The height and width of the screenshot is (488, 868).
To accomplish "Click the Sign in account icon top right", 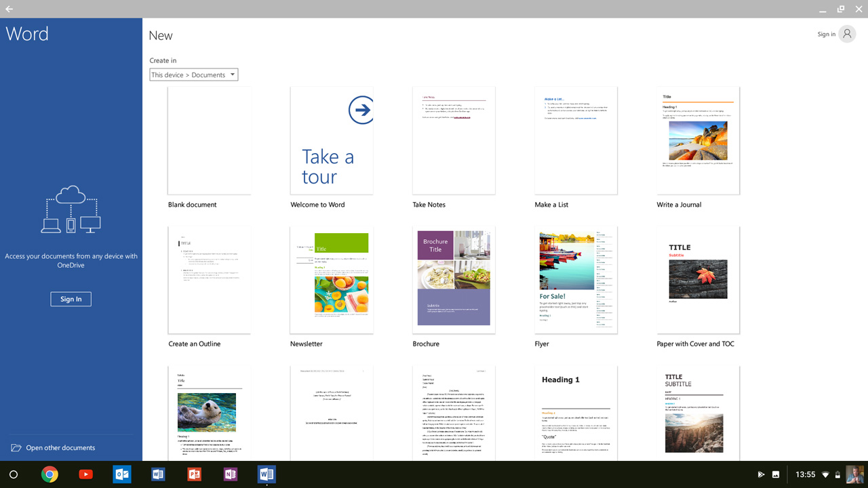I will [846, 34].
